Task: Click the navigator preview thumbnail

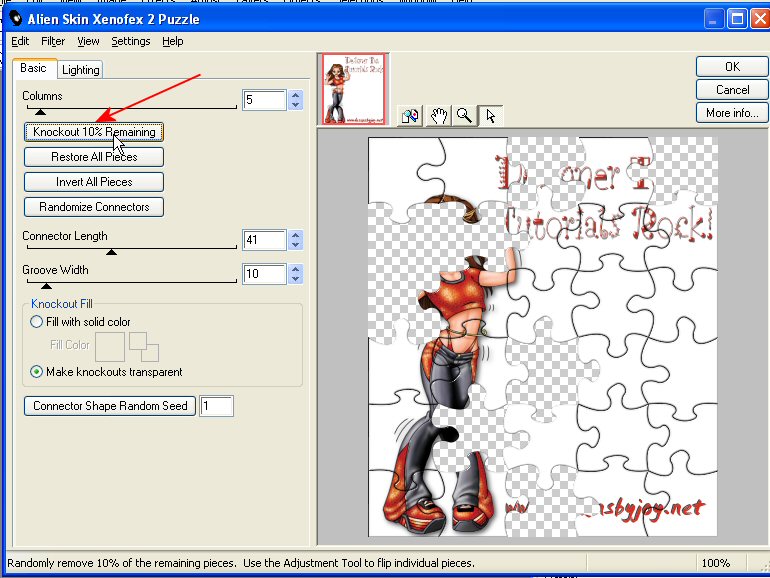Action: pos(353,89)
